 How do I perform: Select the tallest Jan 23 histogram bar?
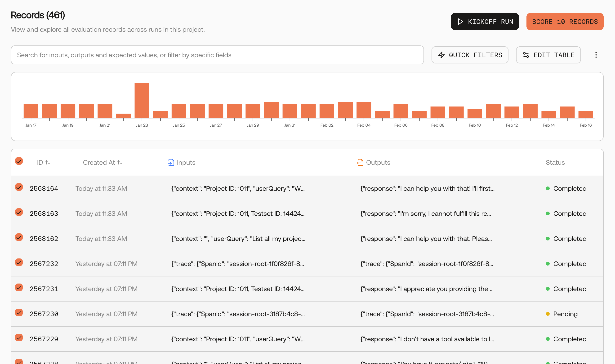coord(142,101)
